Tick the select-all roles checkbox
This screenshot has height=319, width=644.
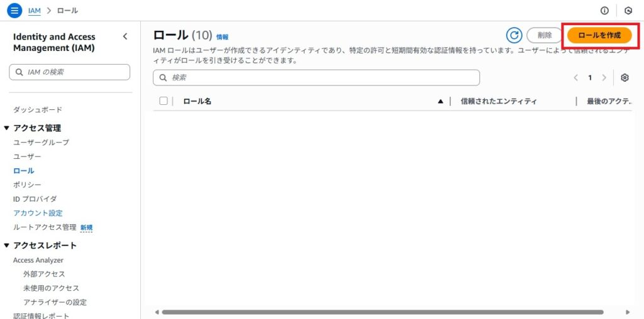[164, 101]
